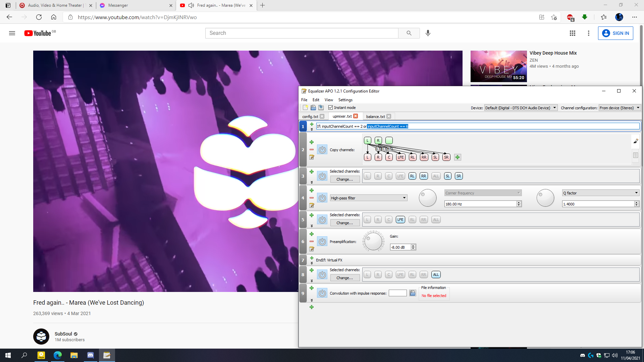Screen dimensions: 644x362
Task: Toggle power for row 8 channel selection
Action: [x=322, y=275]
